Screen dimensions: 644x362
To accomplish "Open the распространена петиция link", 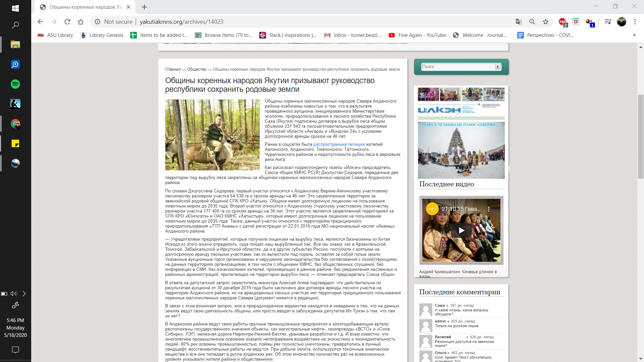I will pyautogui.click(x=339, y=144).
